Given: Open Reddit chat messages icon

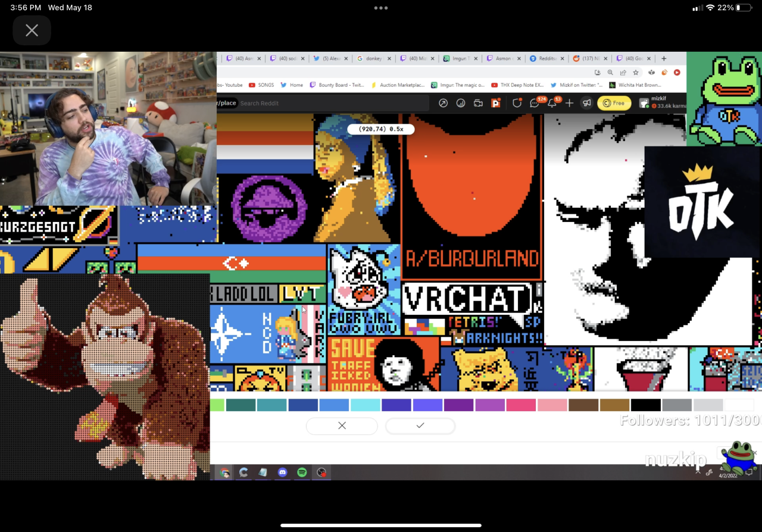Looking at the screenshot, I should 535,103.
